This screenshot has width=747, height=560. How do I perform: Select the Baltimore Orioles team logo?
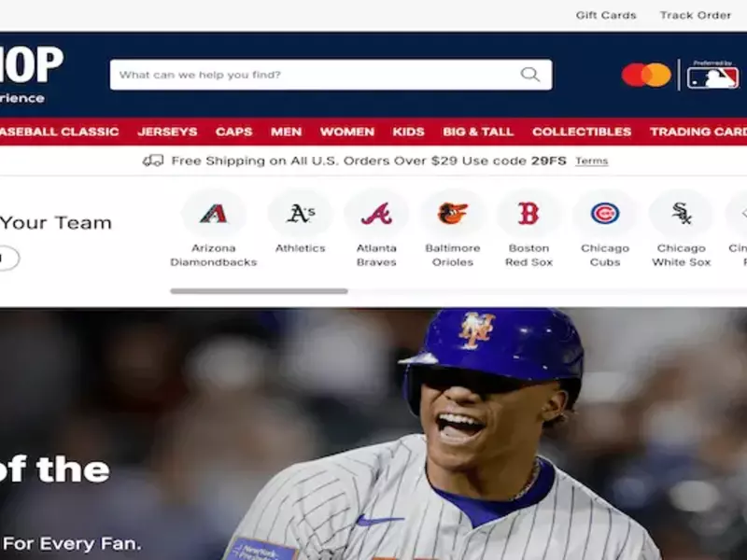pos(453,214)
